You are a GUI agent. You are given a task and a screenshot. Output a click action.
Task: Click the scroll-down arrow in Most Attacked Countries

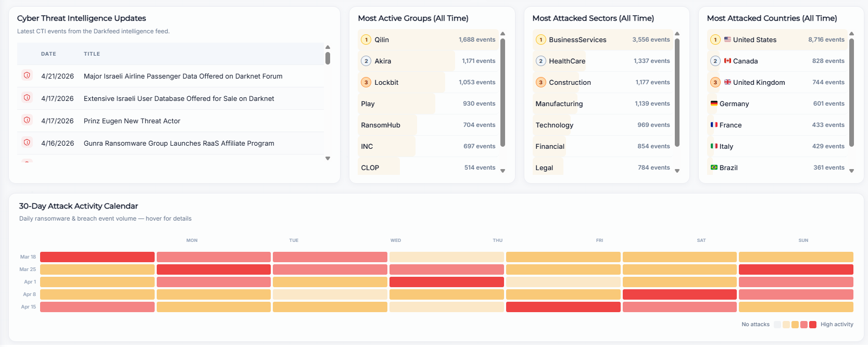851,171
